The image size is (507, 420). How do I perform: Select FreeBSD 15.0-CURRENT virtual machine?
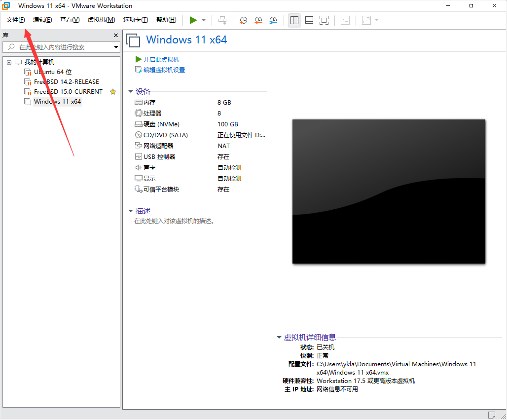[x=68, y=92]
